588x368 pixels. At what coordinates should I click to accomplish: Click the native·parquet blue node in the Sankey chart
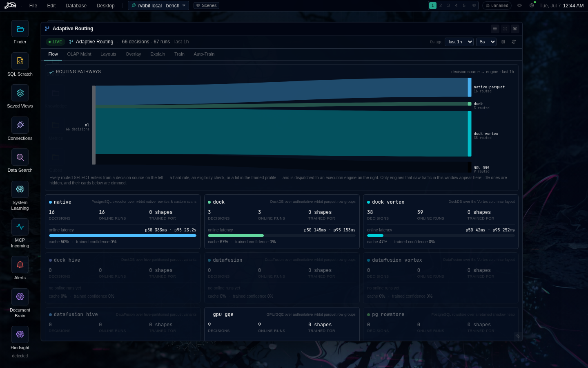point(470,87)
